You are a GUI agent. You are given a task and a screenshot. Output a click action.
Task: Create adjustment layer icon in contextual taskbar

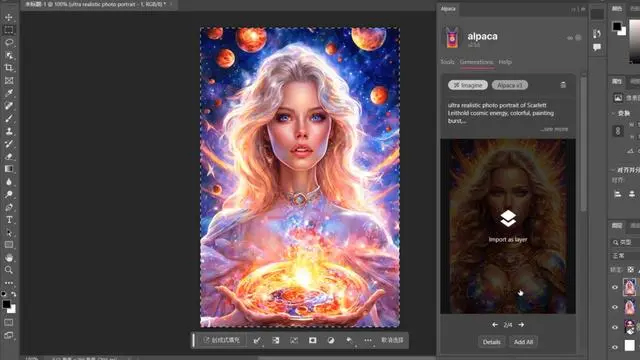(x=331, y=340)
